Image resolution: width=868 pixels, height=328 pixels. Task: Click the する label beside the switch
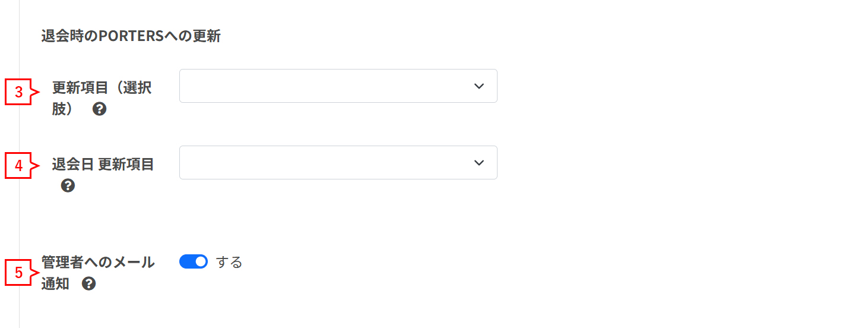229,262
